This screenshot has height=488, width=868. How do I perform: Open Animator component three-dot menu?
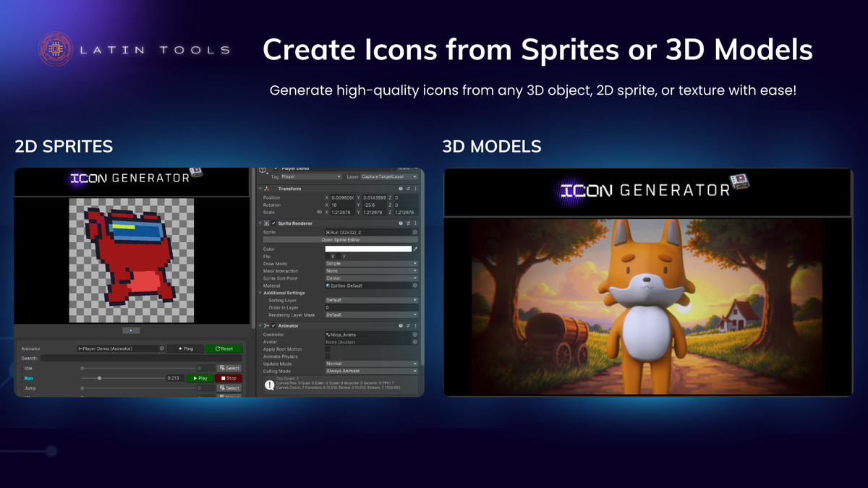point(415,326)
